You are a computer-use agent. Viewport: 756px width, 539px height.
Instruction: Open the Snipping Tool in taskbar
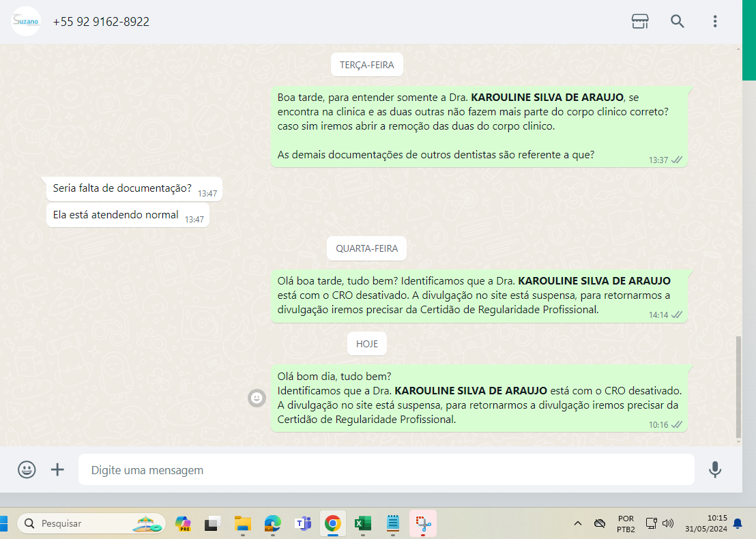tap(423, 524)
